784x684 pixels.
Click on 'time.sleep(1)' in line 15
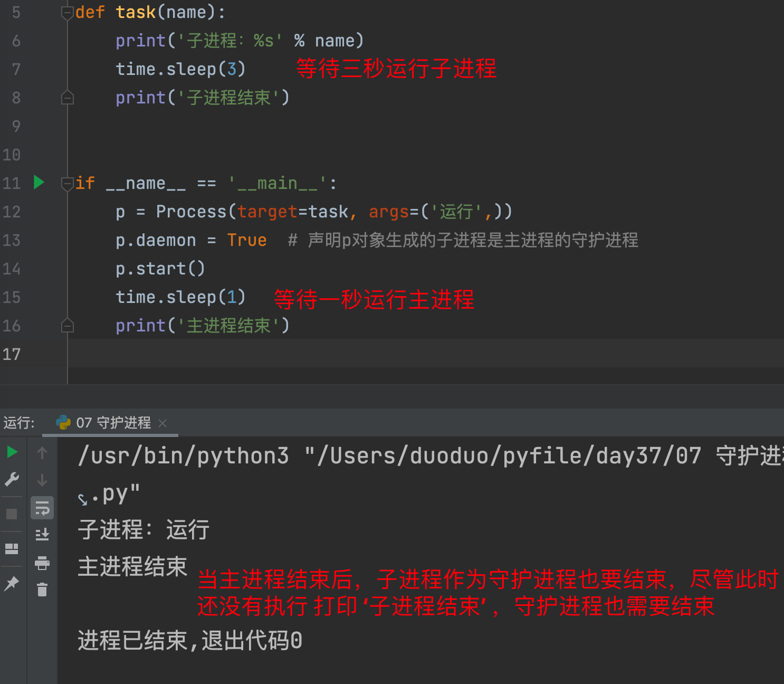180,297
